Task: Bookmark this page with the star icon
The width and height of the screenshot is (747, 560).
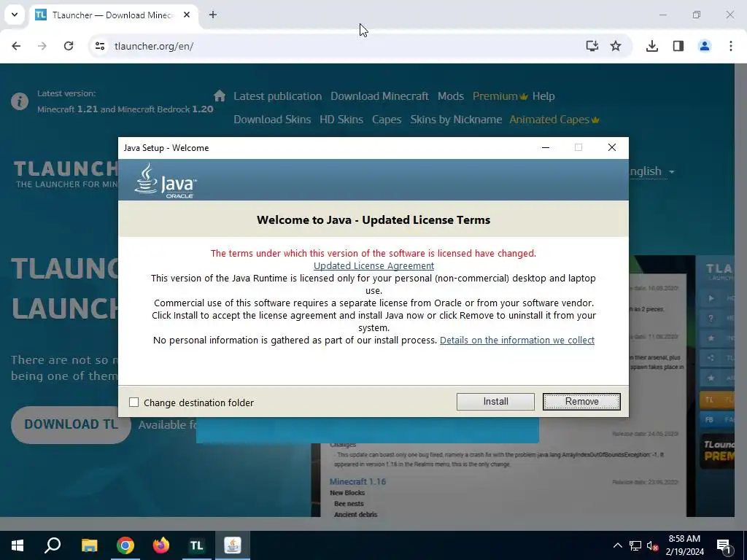Action: (x=616, y=46)
